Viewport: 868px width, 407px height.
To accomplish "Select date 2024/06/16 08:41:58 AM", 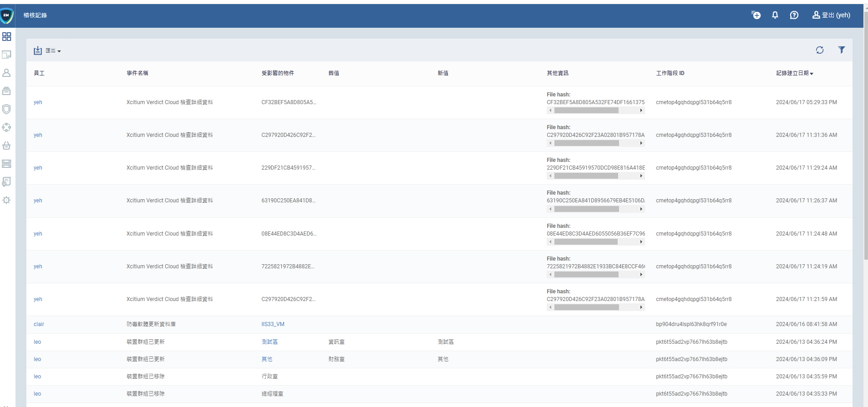I will tap(807, 324).
